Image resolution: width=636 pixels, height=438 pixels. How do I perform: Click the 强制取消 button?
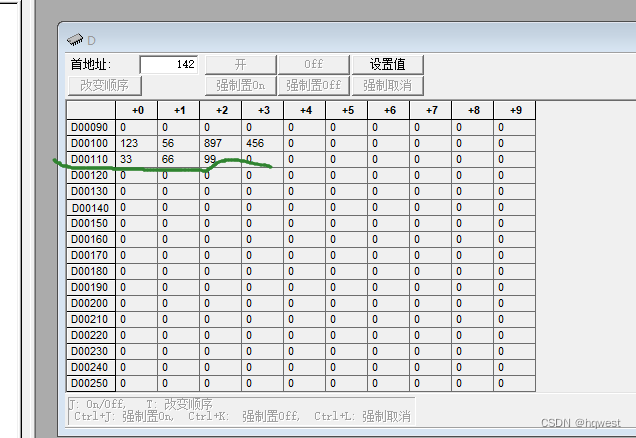[x=387, y=85]
